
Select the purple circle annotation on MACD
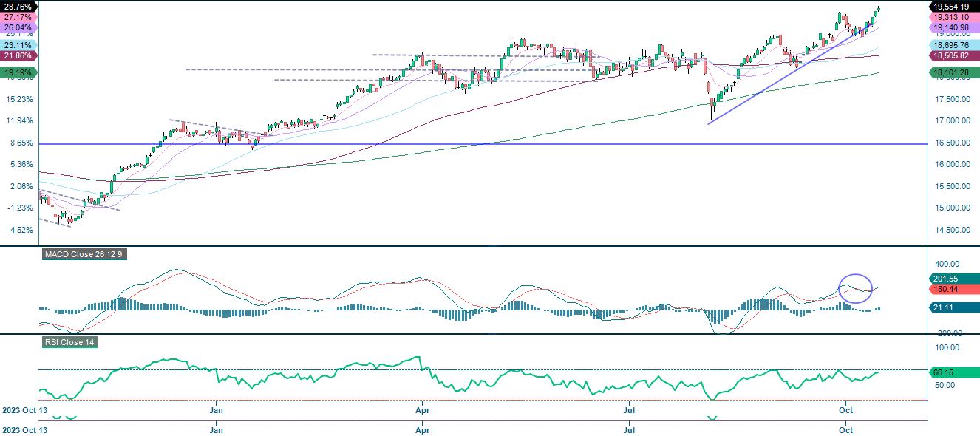tap(856, 288)
